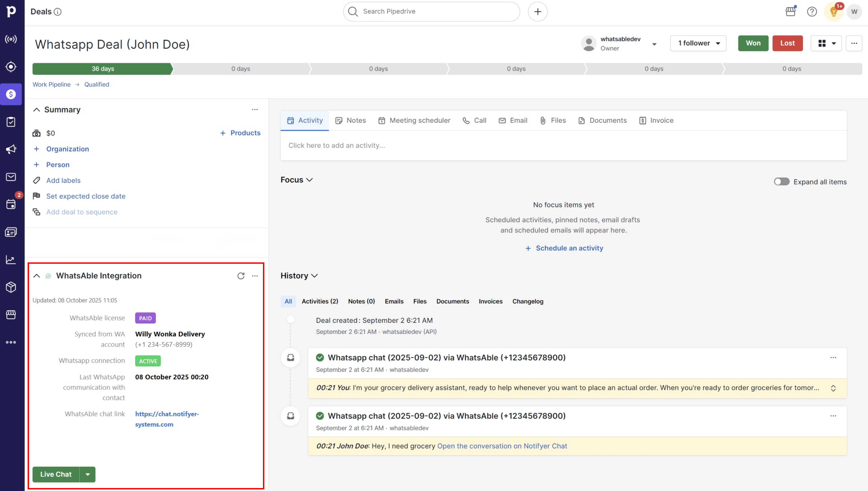Open the Mail sidebar icon
The width and height of the screenshot is (868, 491).
pos(11,177)
